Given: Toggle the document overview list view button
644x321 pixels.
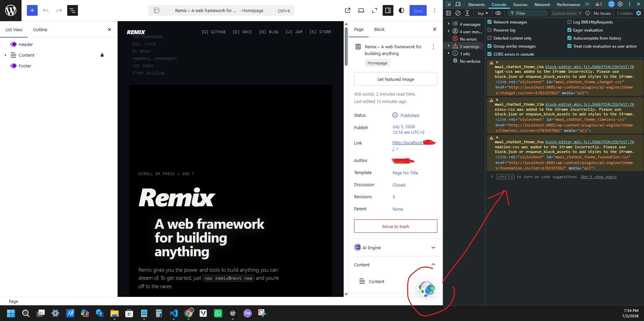Looking at the screenshot, I should click(x=73, y=10).
